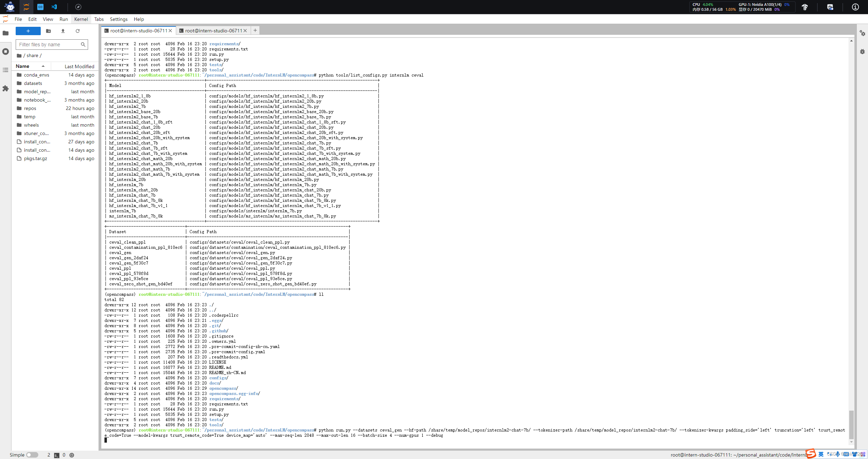The image size is (868, 459).
Task: Launch VS Code from the top bar
Action: point(54,7)
